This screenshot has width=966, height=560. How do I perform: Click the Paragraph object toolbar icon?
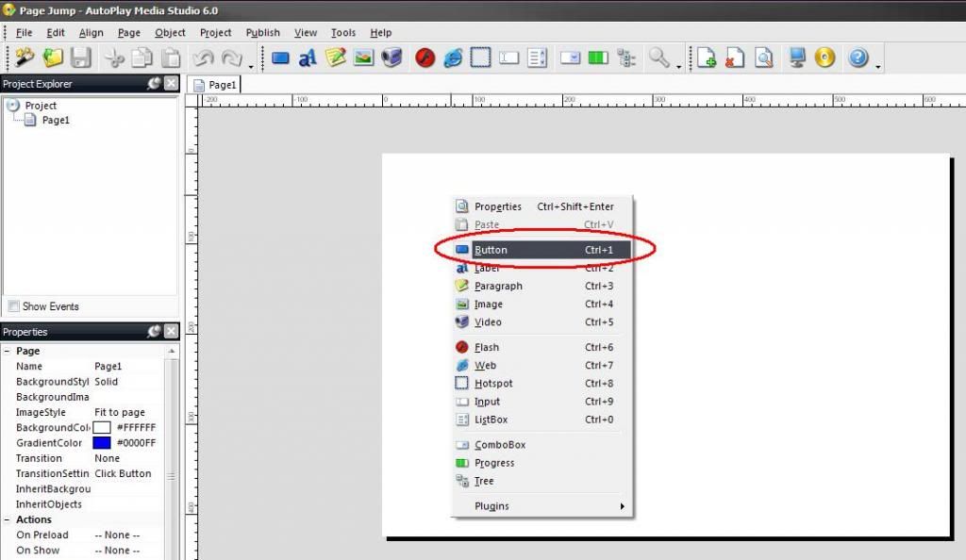tap(336, 58)
